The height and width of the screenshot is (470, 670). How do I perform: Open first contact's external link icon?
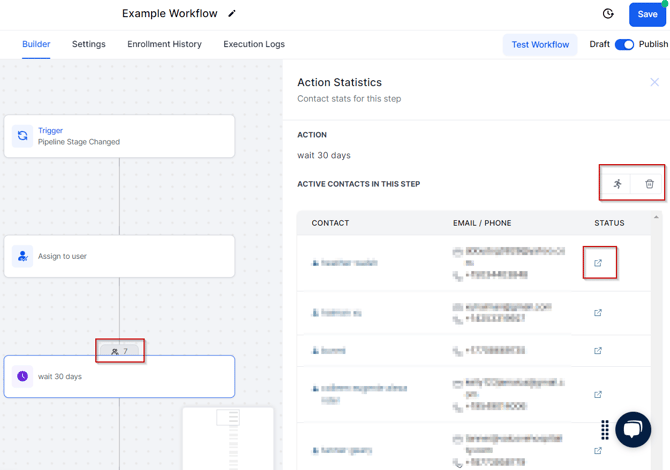coord(598,263)
